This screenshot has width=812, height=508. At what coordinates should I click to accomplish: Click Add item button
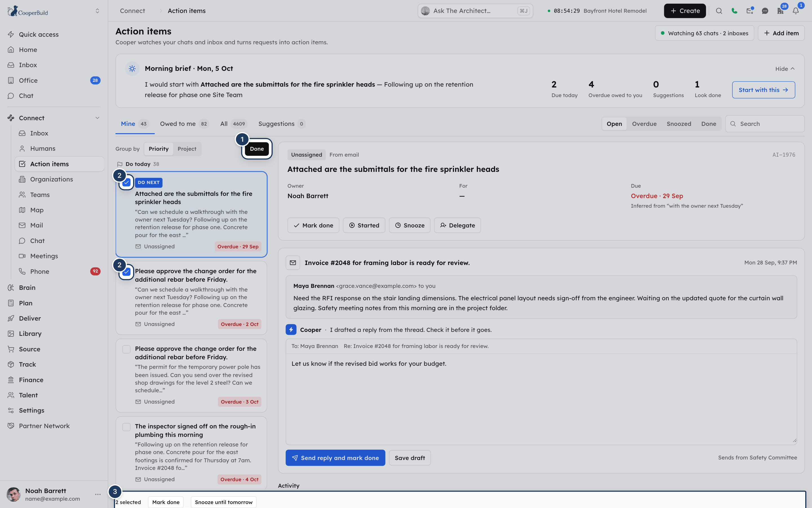(x=781, y=33)
